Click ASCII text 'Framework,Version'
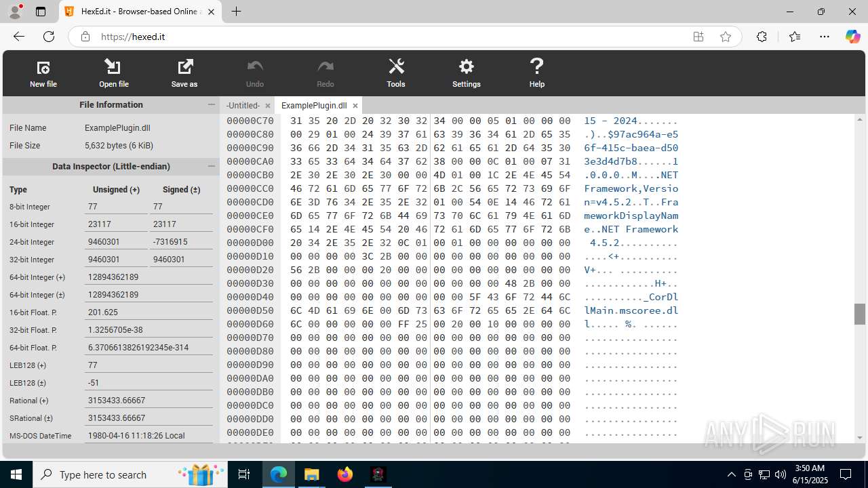This screenshot has height=488, width=868. coord(631,188)
